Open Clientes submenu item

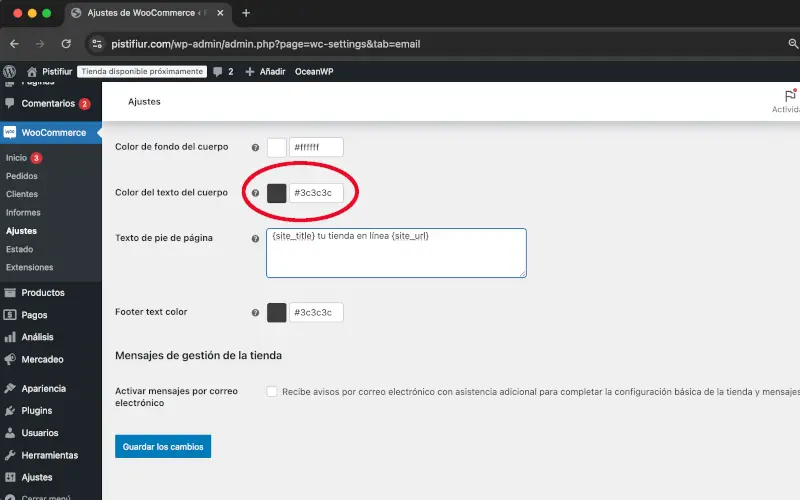pyautogui.click(x=22, y=194)
